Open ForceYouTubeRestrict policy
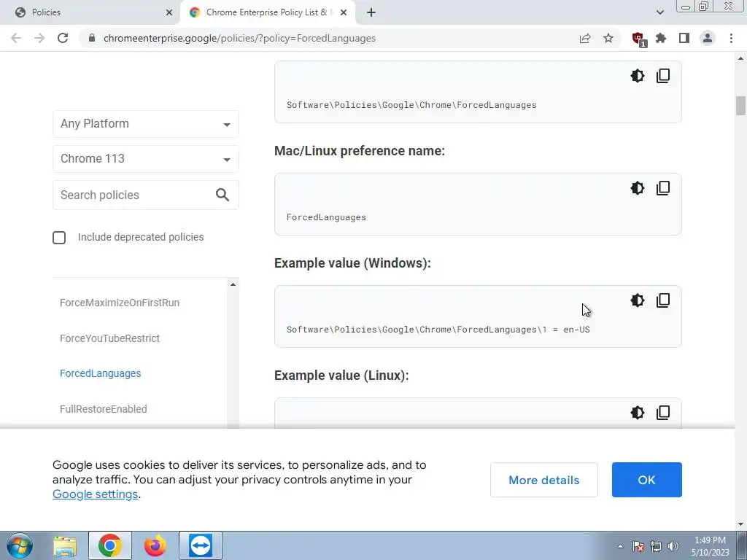The height and width of the screenshot is (560, 747). [109, 338]
